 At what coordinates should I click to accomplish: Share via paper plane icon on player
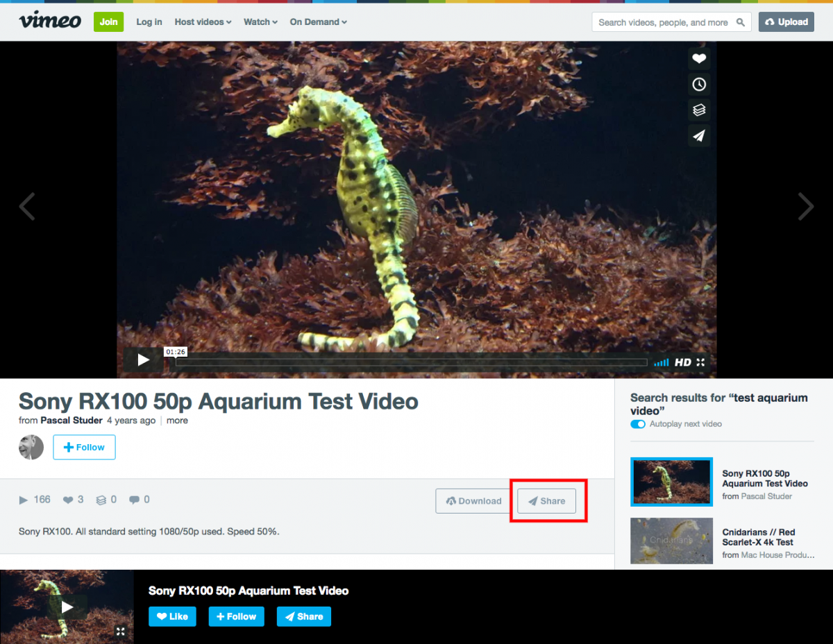click(699, 135)
